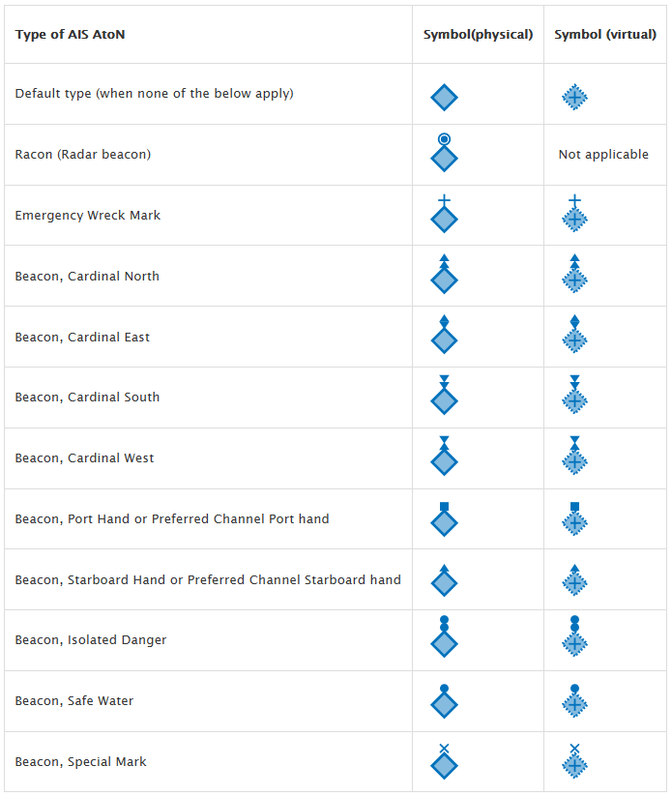Select the physical Racon beacon symbol
Image resolution: width=672 pixels, height=796 pixels.
pos(444,152)
